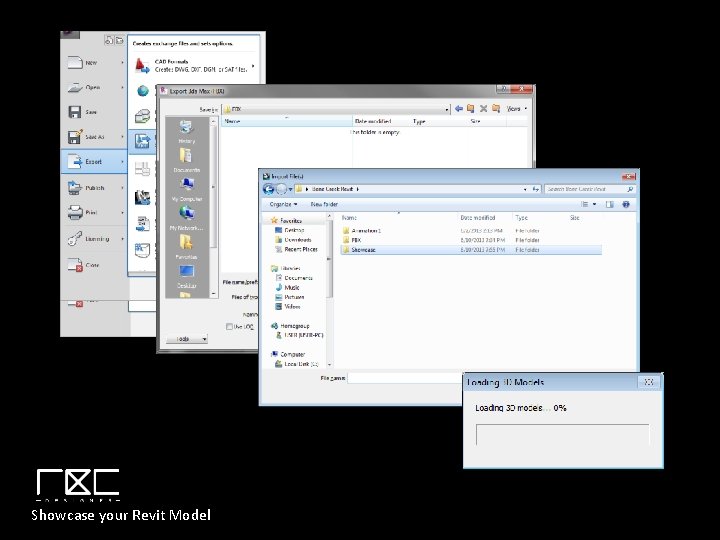Click the Building Site export icon
Viewport: 720px width, 540px height.
(x=143, y=117)
